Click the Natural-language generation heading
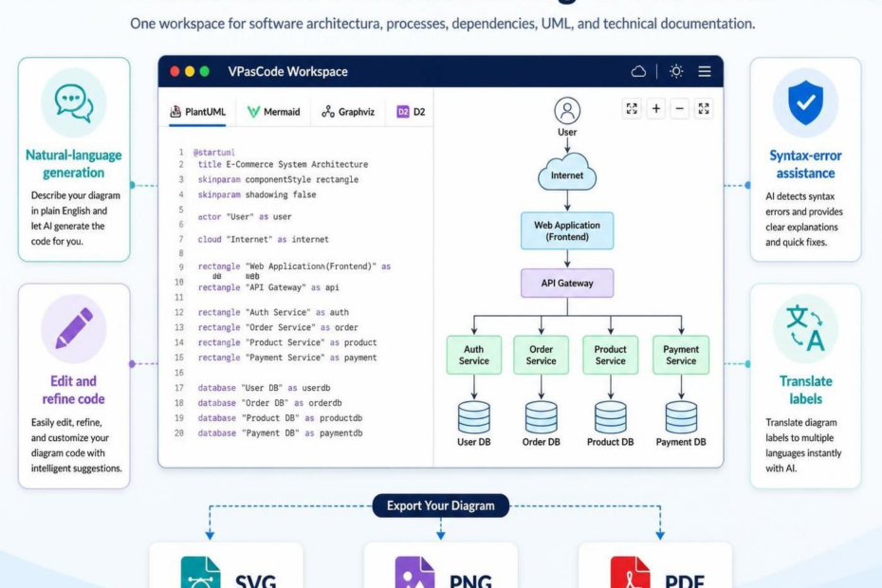The height and width of the screenshot is (588, 882). (74, 164)
